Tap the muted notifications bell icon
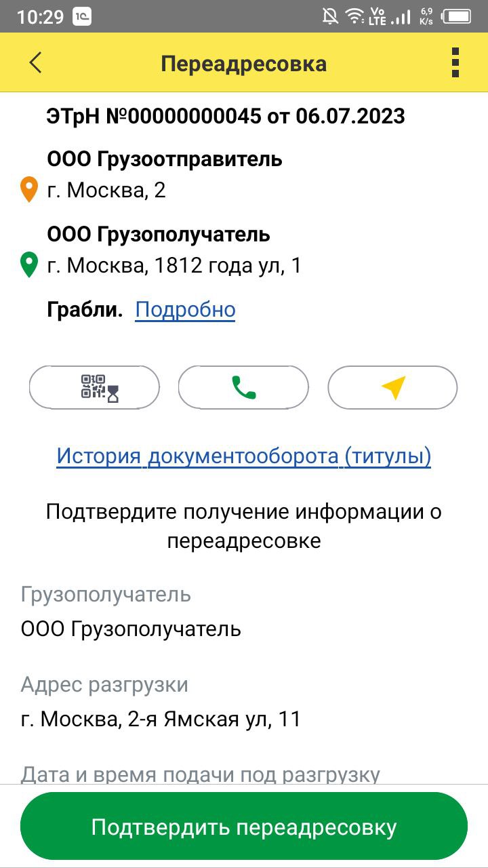The image size is (488, 868). pos(330,16)
